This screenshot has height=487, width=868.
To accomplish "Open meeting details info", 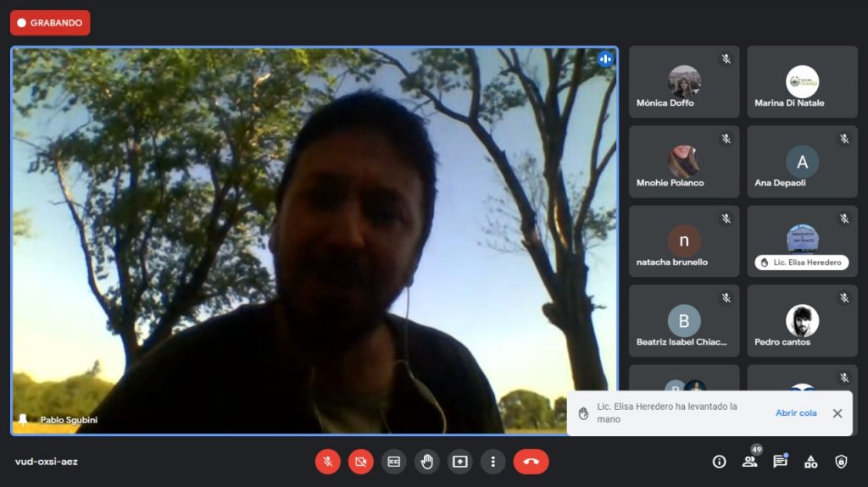I will click(x=719, y=462).
